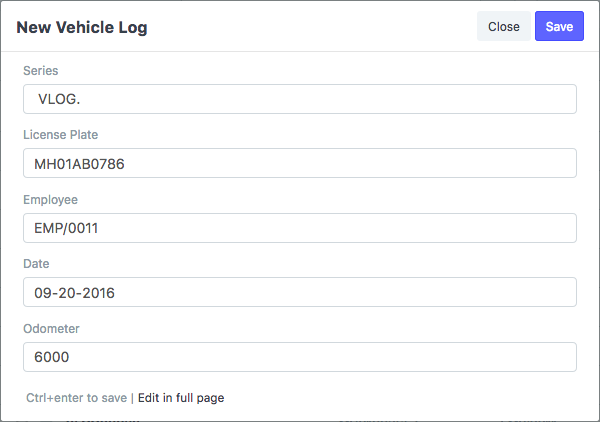Click the New Vehicle Log dialog title
This screenshot has width=600, height=422.
tap(82, 28)
